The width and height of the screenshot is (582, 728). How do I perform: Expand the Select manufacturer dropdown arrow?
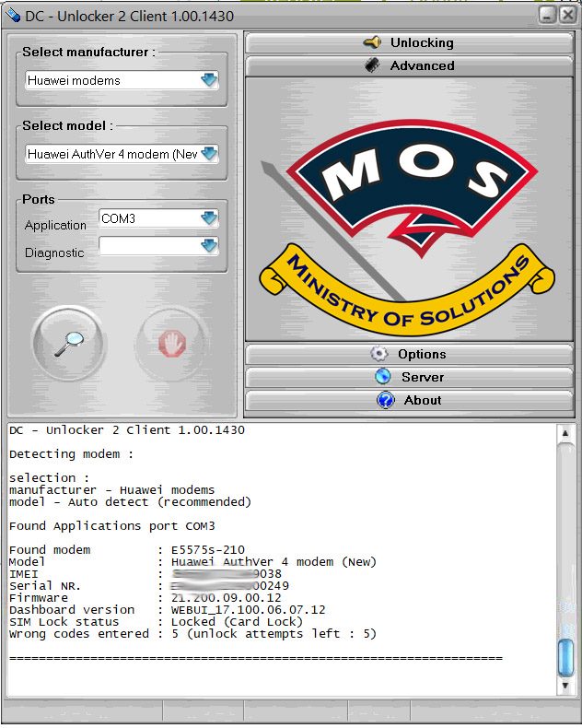coord(209,80)
